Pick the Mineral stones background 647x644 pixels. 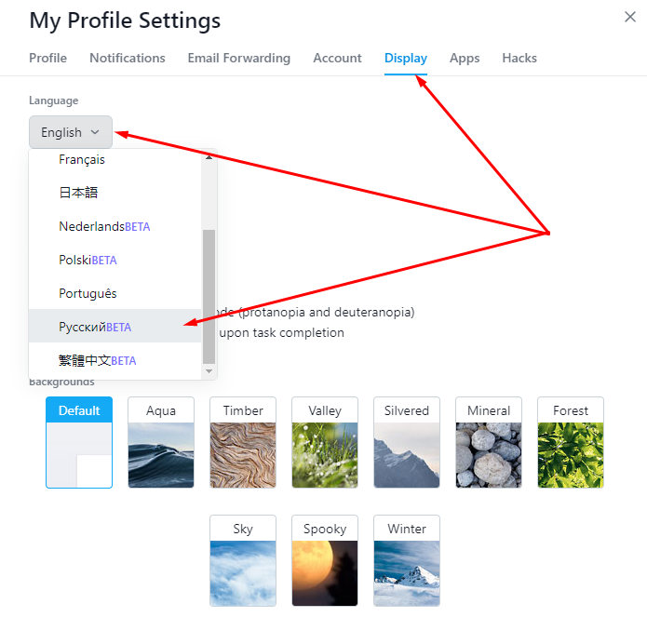point(489,442)
